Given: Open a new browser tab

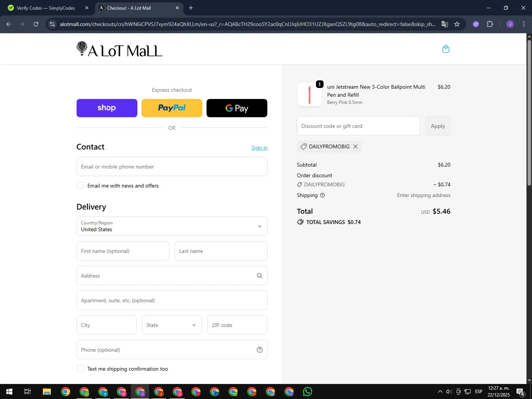Looking at the screenshot, I should point(191,8).
